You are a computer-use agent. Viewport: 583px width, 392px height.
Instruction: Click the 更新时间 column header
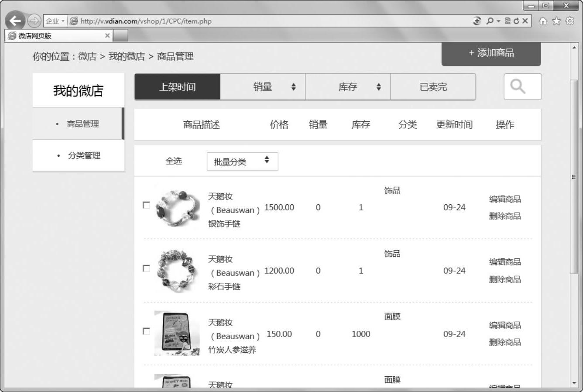[x=454, y=125]
